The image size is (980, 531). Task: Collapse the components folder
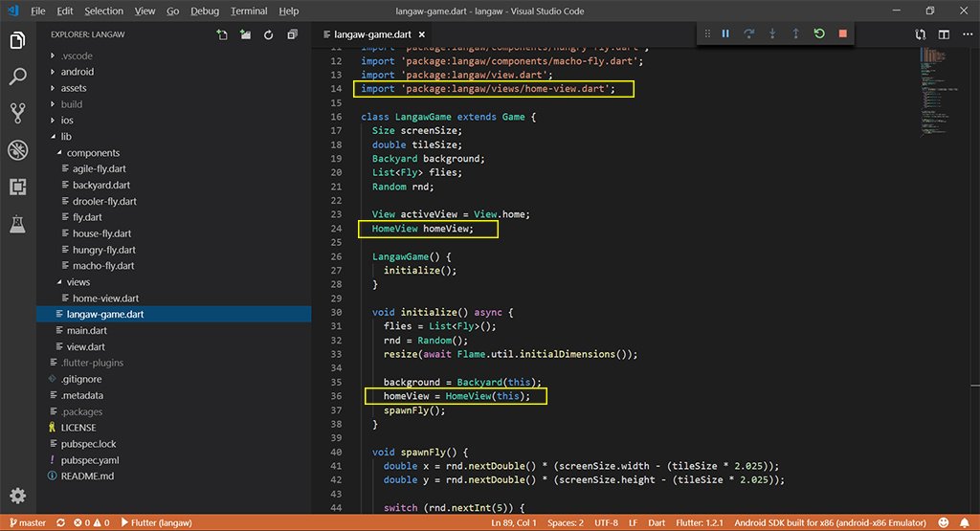point(93,153)
